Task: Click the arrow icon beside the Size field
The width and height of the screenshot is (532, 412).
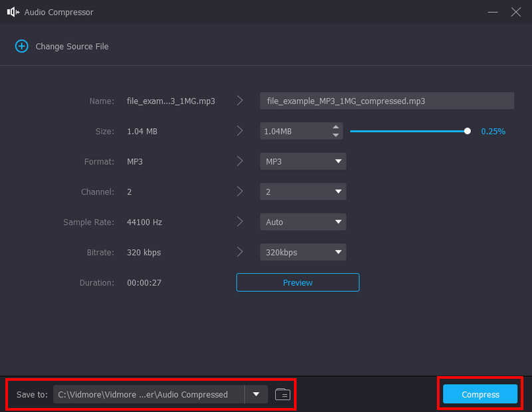Action: tap(240, 131)
